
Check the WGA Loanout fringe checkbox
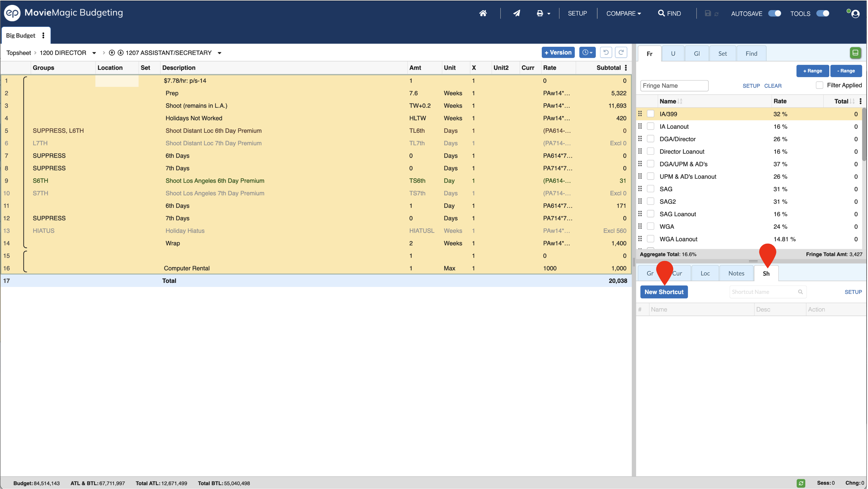(651, 239)
